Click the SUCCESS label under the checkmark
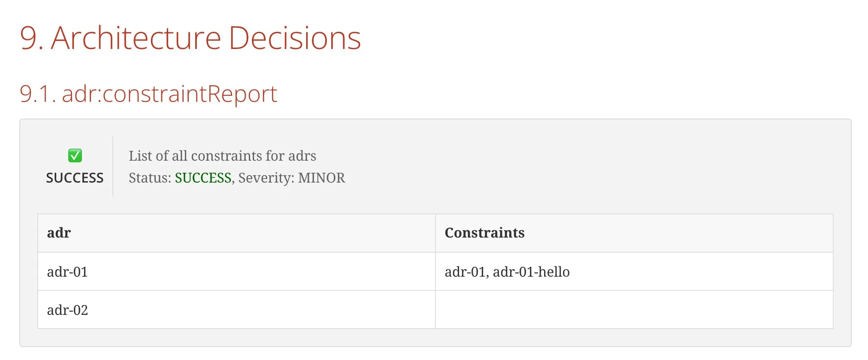 coord(75,178)
